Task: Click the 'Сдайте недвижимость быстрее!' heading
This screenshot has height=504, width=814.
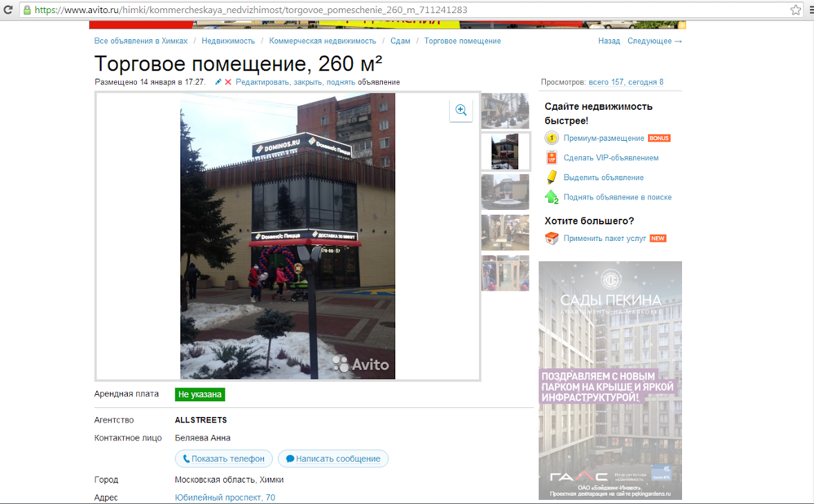Action: 598,113
